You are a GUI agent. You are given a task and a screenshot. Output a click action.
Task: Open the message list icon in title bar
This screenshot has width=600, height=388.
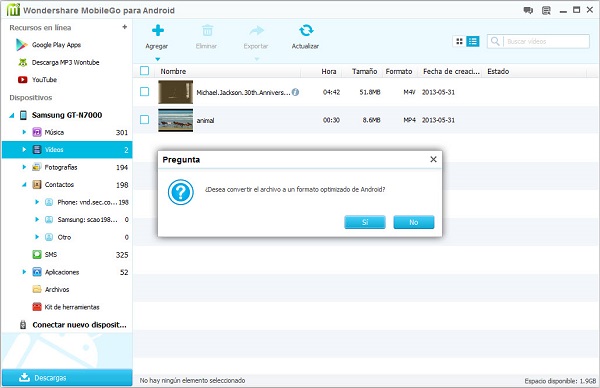(546, 10)
